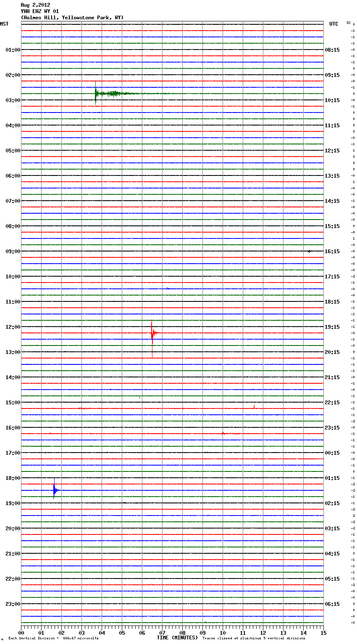Screen dimensions: 357x644
Task: Click 'Each Vertical Division = 666.67 microvolts' note
Action: pos(53,638)
